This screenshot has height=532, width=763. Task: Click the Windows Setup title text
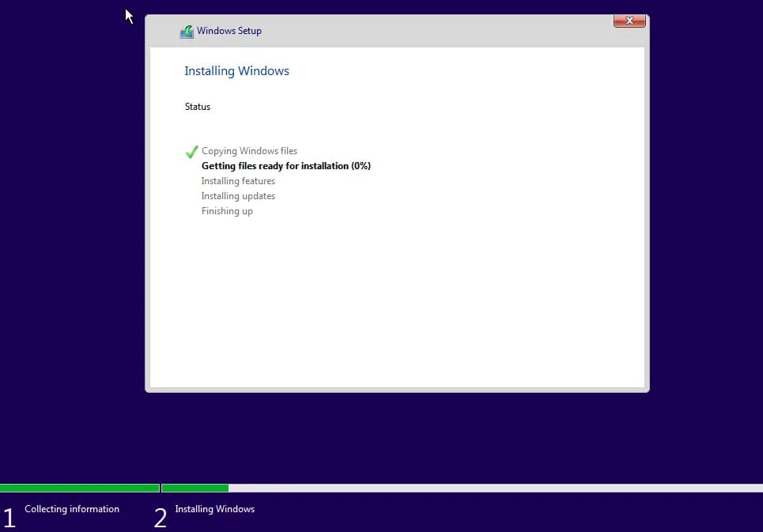click(229, 31)
